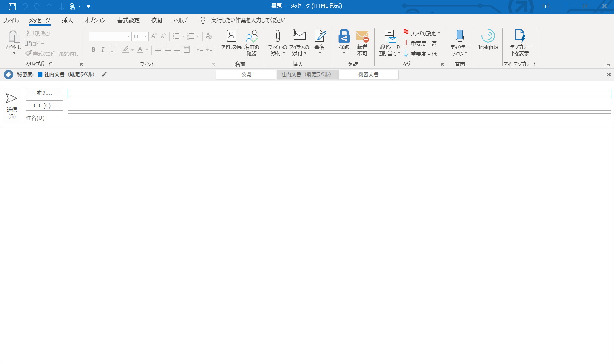Screen dimensions: 614x364
Task: Edit sensitivity label with pencil icon
Action: (x=104, y=75)
